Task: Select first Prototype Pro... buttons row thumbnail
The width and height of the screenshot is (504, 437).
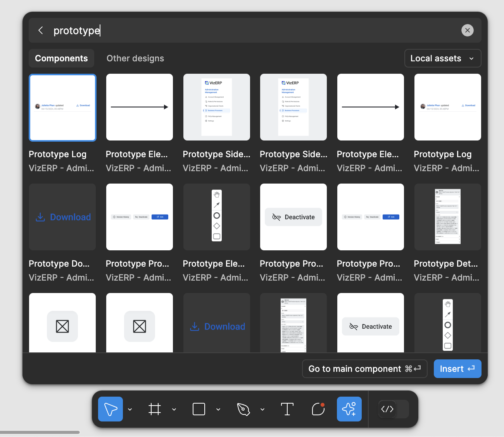Action: pyautogui.click(x=140, y=217)
